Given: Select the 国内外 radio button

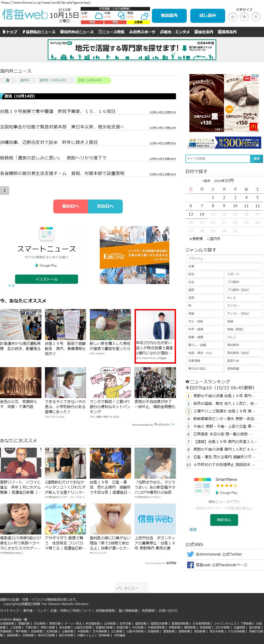Looking at the screenshot, I should [208, 239].
